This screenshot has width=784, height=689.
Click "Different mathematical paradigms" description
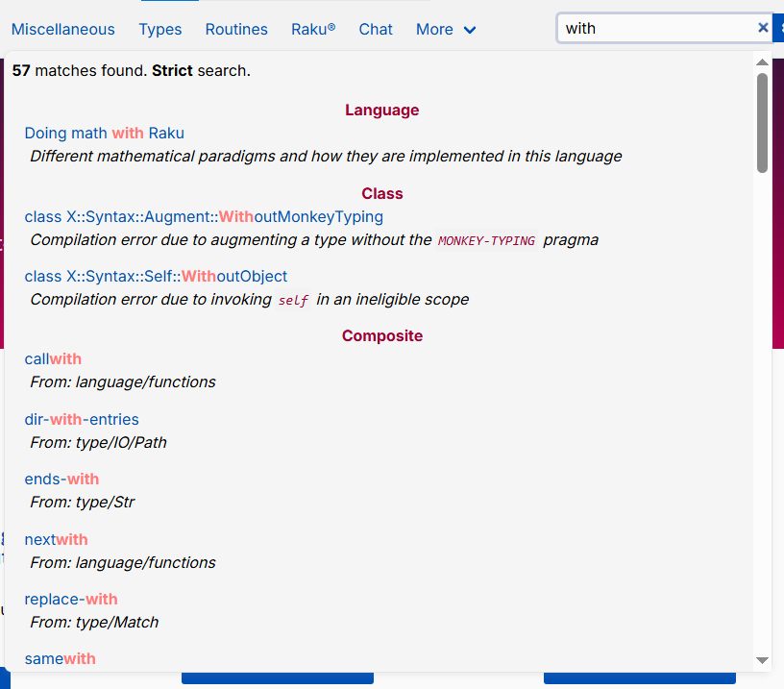pos(326,156)
